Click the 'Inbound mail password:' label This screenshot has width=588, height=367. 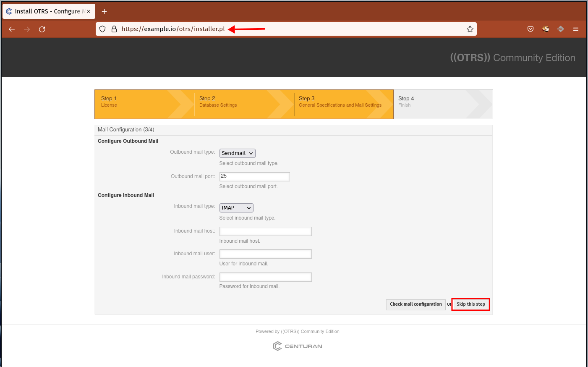coord(188,277)
